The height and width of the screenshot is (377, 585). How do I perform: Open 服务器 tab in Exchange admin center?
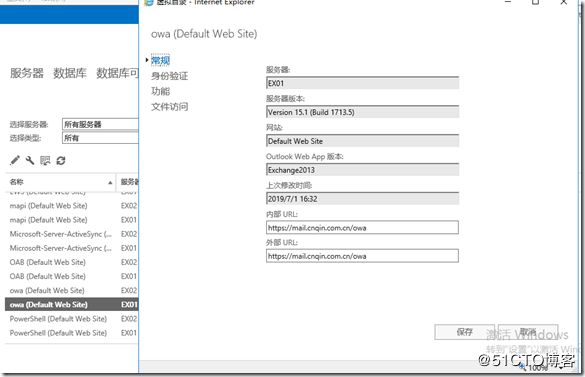tap(27, 73)
